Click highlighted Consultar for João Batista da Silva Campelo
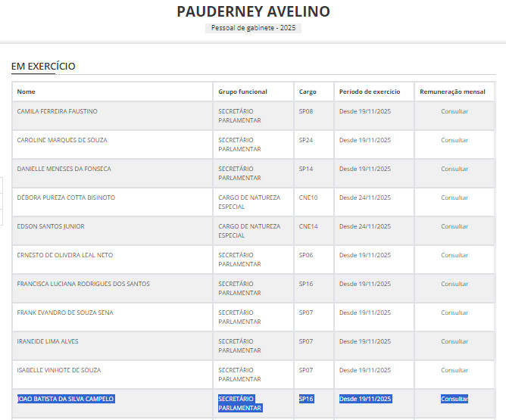 click(454, 399)
